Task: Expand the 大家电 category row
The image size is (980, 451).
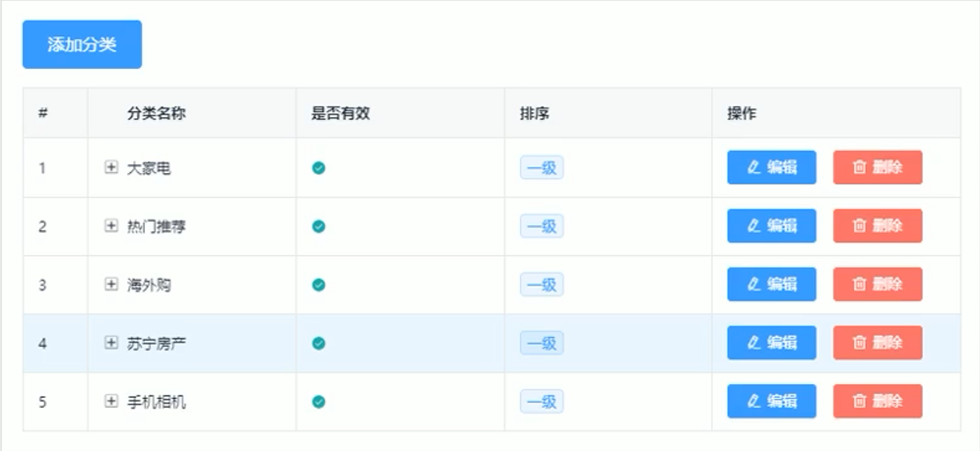Action: (x=111, y=167)
